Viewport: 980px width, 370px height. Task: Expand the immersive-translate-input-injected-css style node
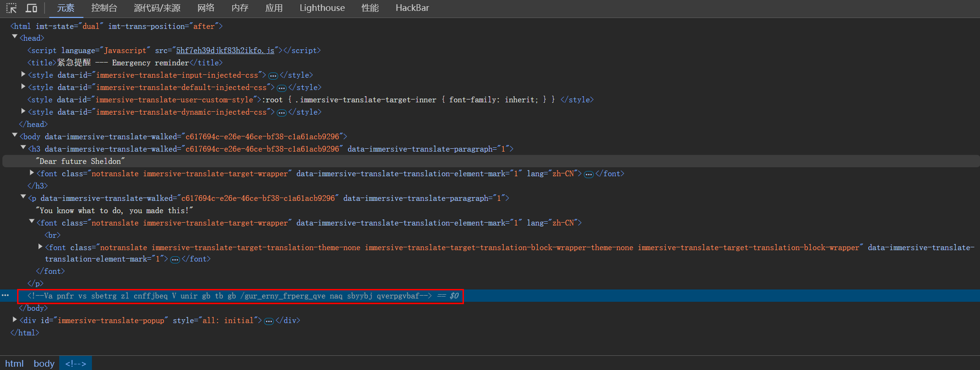(23, 74)
